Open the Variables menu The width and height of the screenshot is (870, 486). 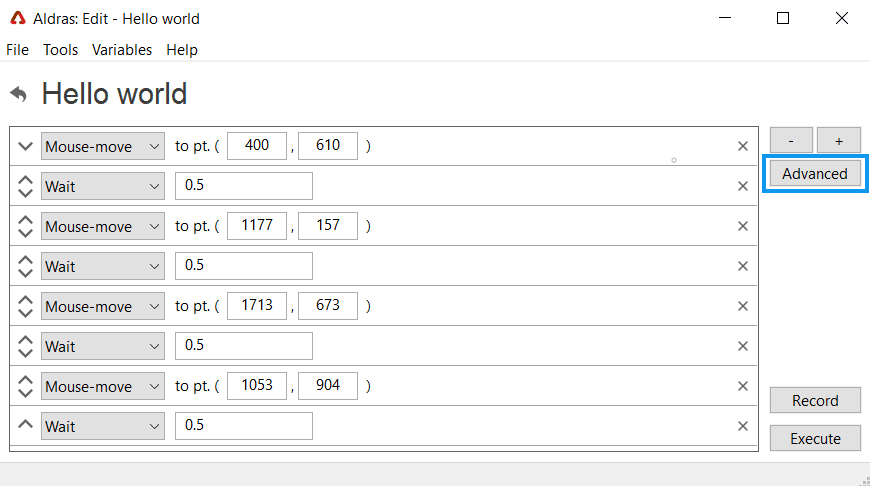[x=122, y=50]
